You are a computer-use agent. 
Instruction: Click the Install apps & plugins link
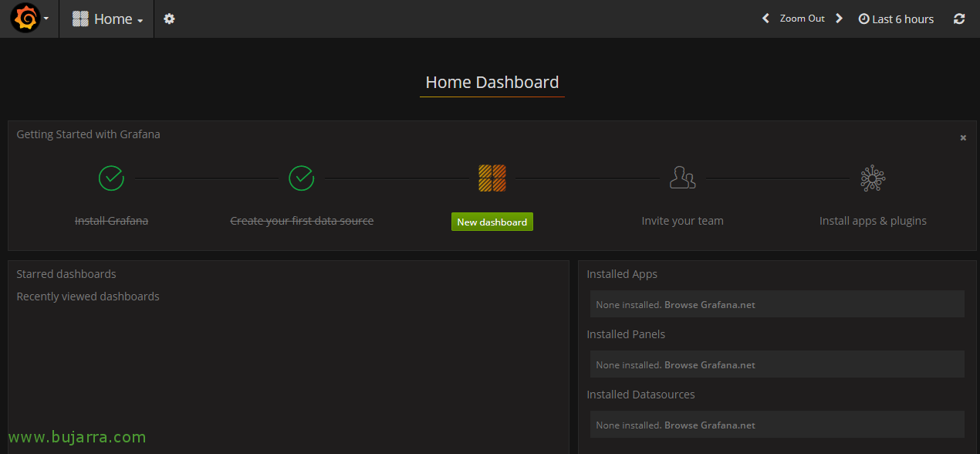873,221
